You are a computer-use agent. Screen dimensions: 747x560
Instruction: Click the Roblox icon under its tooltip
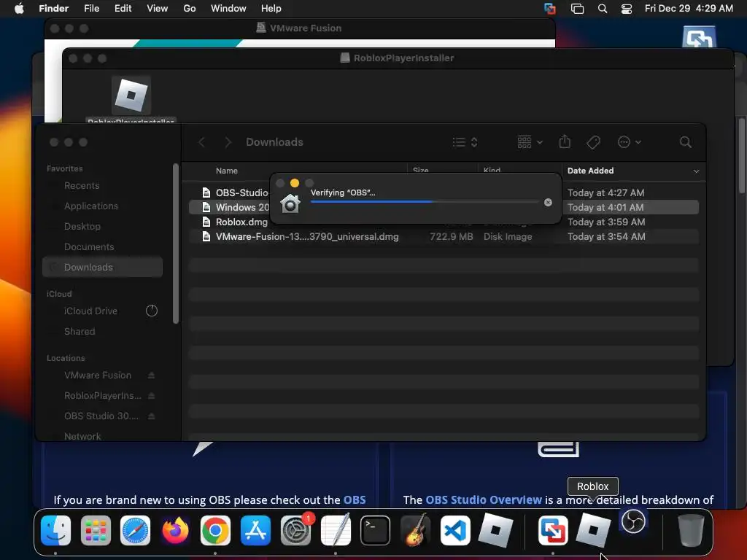pyautogui.click(x=593, y=530)
